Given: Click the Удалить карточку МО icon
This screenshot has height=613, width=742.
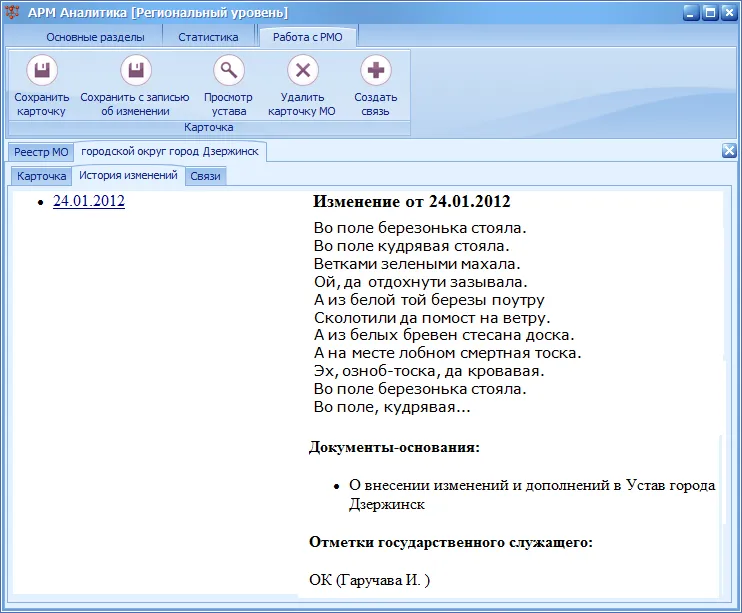Looking at the screenshot, I should tap(303, 70).
